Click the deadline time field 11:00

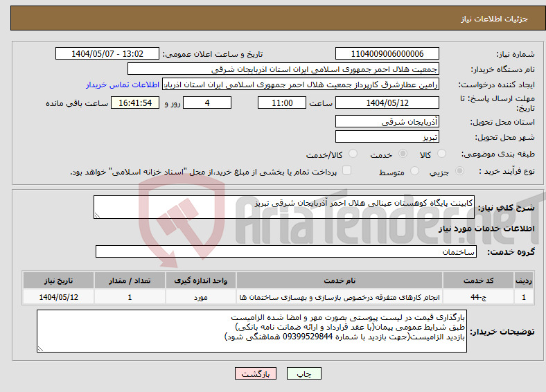pyautogui.click(x=282, y=103)
